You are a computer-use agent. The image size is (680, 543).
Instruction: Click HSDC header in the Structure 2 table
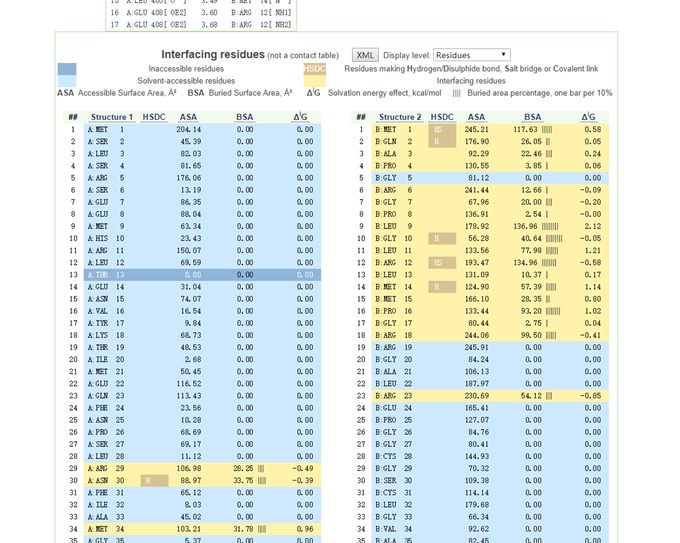pyautogui.click(x=442, y=117)
